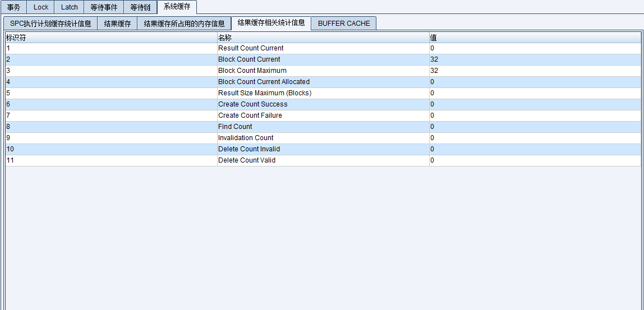Image resolution: width=644 pixels, height=310 pixels.
Task: Open the 等待事件 tab
Action: pos(104,7)
